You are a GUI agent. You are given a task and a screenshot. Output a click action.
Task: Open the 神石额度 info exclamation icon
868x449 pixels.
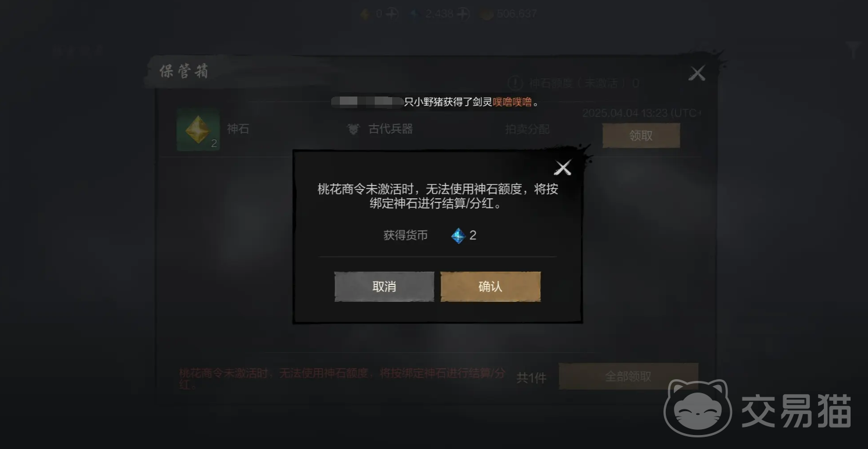coord(515,83)
